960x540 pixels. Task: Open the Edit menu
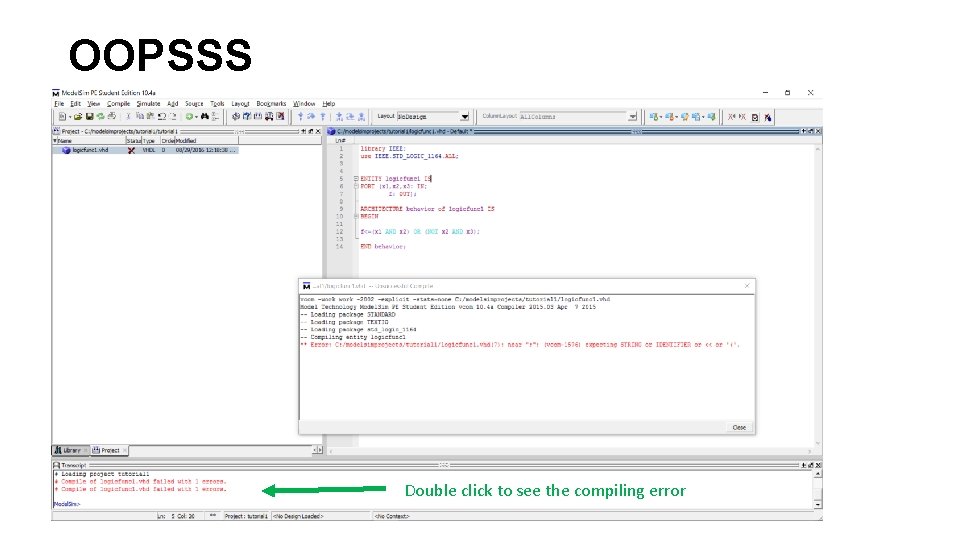coord(75,103)
